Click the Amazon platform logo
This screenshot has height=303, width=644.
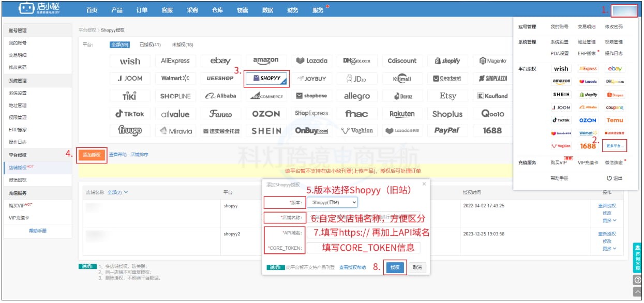(x=265, y=60)
